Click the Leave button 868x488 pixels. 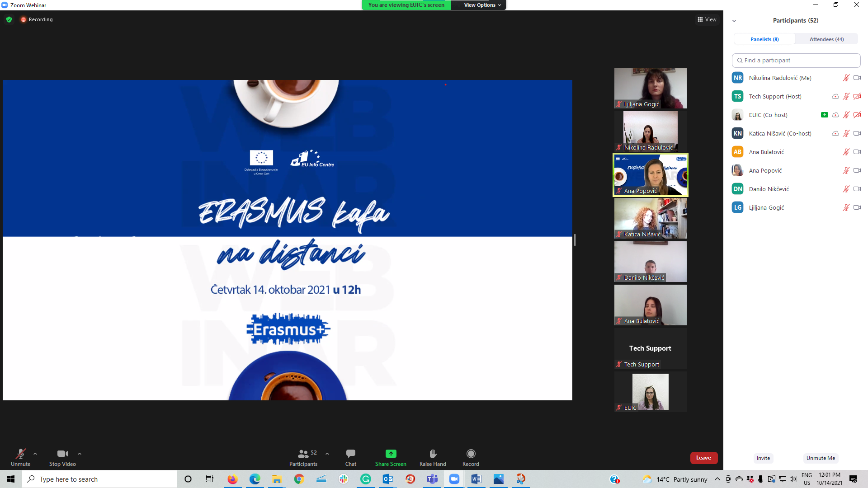[703, 458]
